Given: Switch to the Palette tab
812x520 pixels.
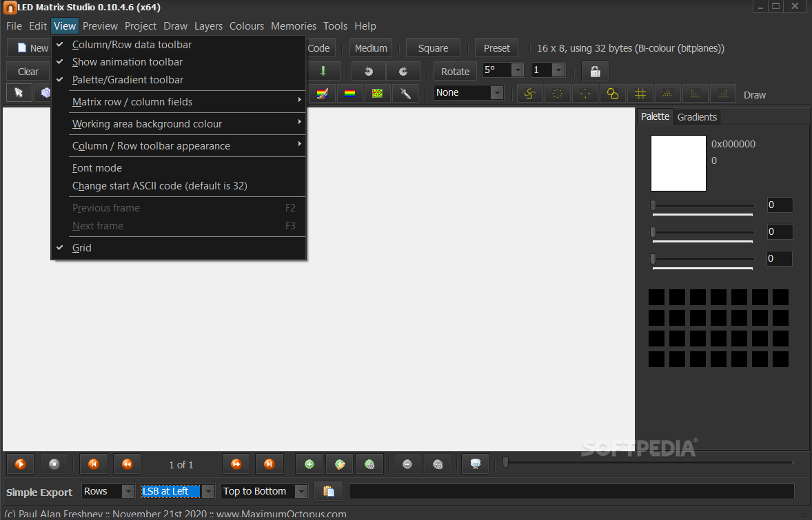Looking at the screenshot, I should [655, 116].
